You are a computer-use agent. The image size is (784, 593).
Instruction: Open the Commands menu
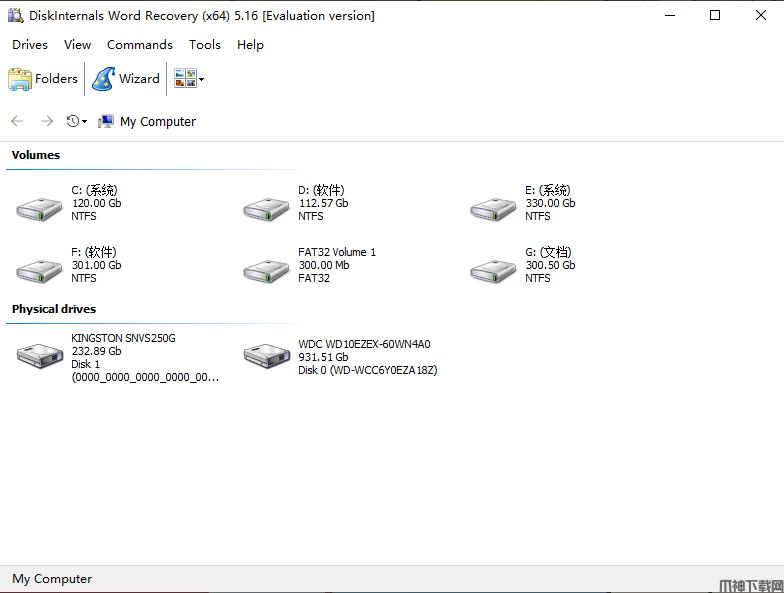tap(140, 44)
